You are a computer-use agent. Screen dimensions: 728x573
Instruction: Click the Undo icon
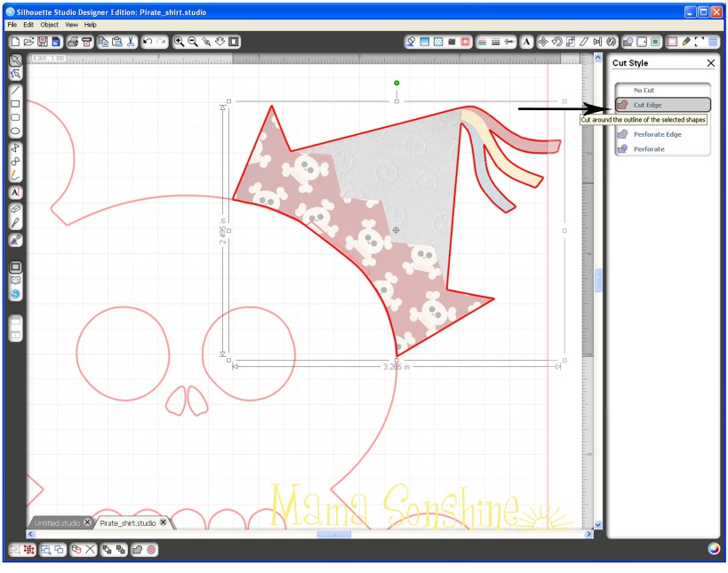pos(148,41)
